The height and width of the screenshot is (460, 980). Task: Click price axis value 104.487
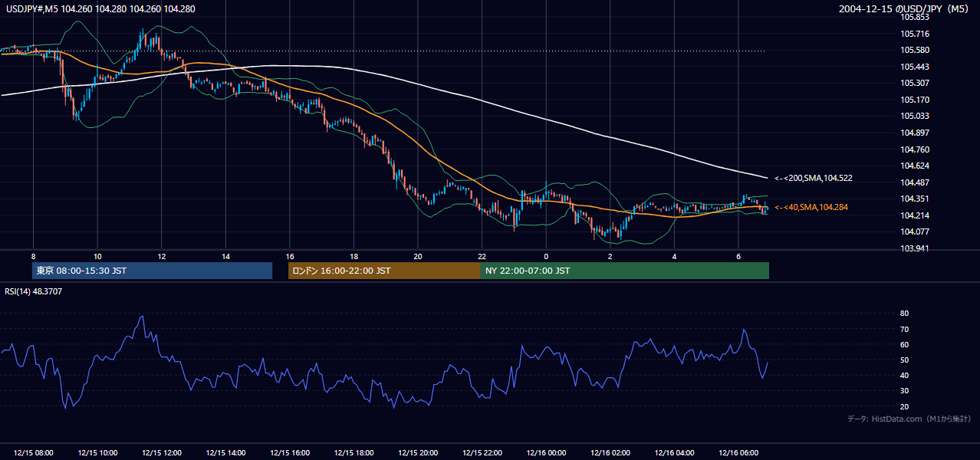click(916, 182)
